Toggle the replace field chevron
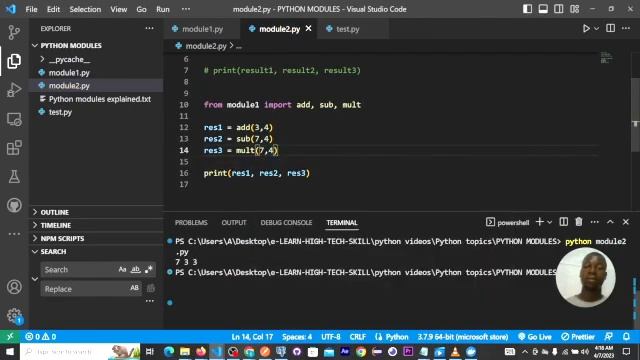Screen dimensions: 640x360 point(35,279)
